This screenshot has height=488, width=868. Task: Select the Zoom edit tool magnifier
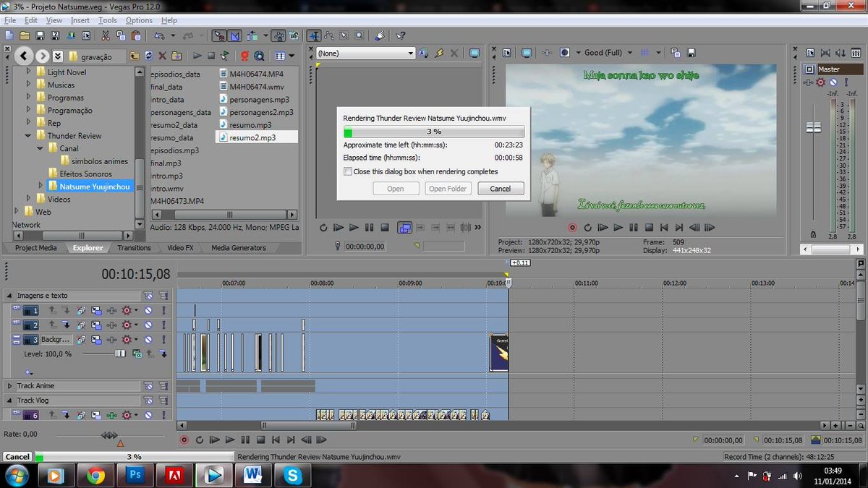pyautogui.click(x=359, y=35)
